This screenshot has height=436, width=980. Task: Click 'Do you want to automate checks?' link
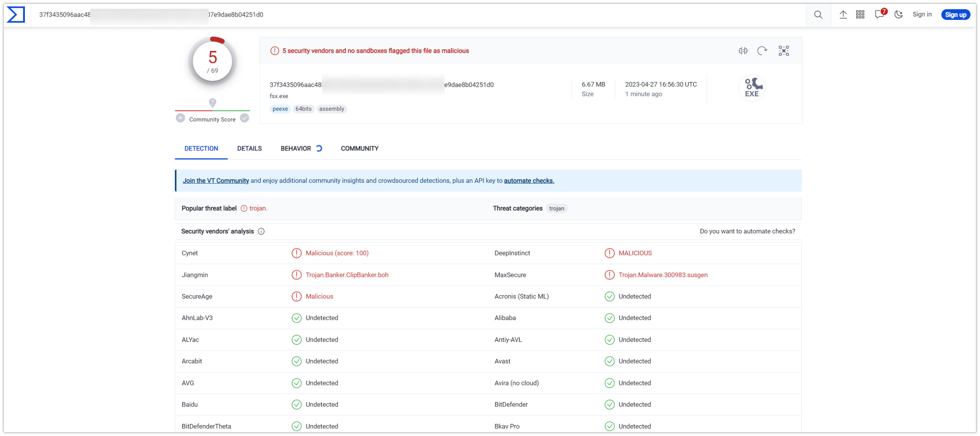tap(747, 231)
